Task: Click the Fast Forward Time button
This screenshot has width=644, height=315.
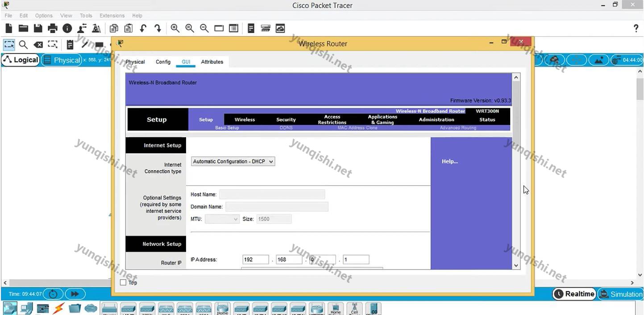Action: click(75, 294)
